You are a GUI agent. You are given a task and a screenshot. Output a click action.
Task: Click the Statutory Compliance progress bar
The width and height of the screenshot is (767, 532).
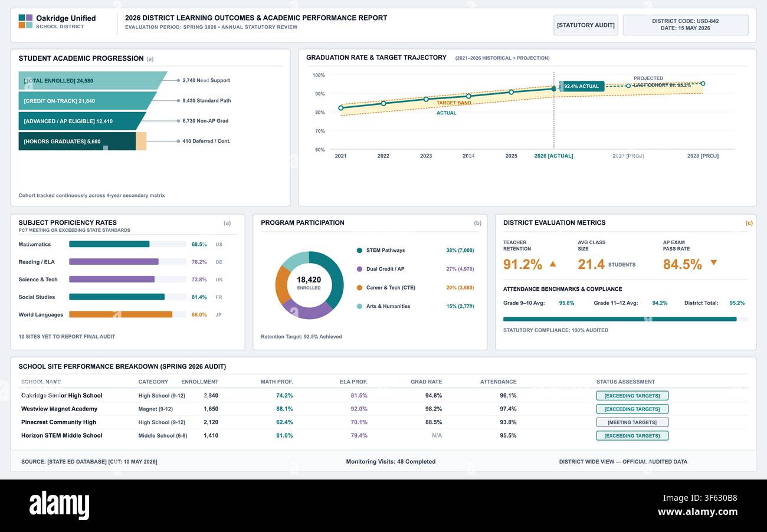pyautogui.click(x=625, y=319)
